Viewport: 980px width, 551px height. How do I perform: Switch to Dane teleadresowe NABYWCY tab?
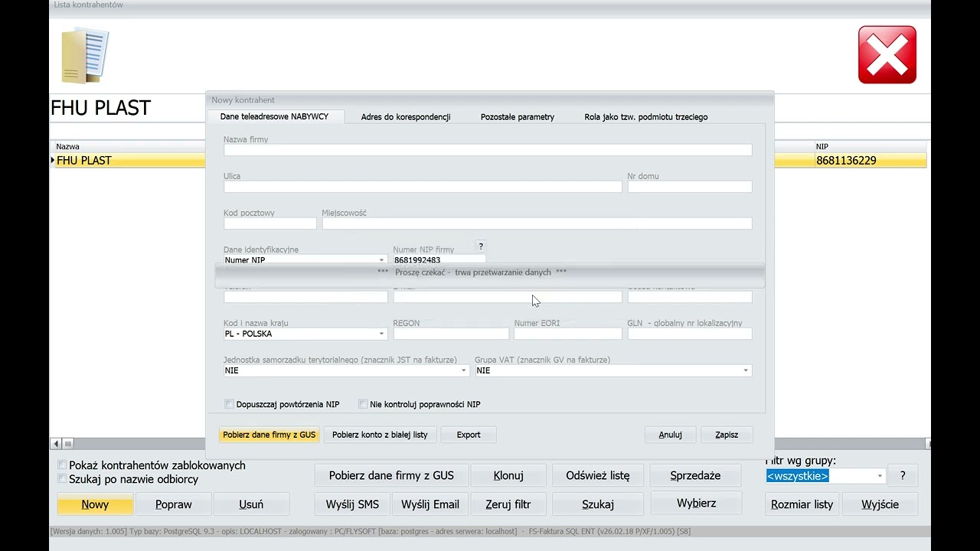274,116
